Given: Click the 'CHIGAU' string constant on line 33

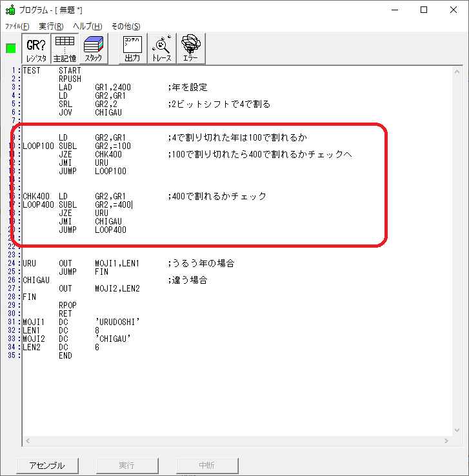Looking at the screenshot, I should [x=113, y=339].
